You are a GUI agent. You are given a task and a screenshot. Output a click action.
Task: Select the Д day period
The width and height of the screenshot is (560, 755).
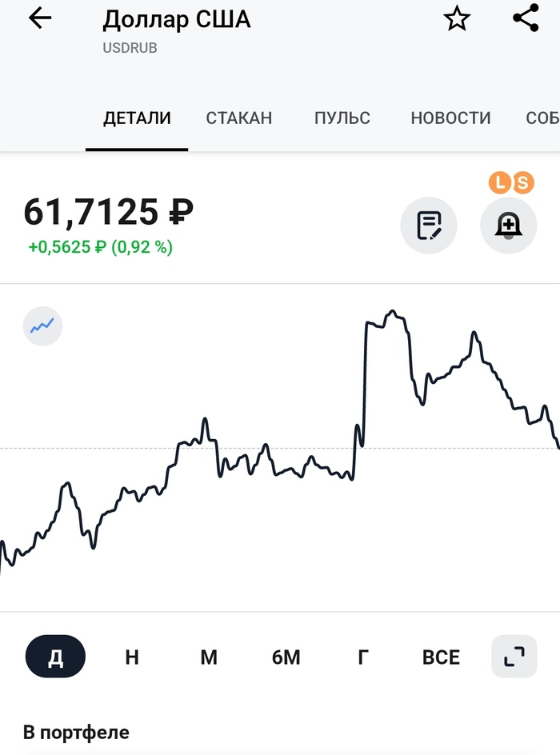(55, 657)
